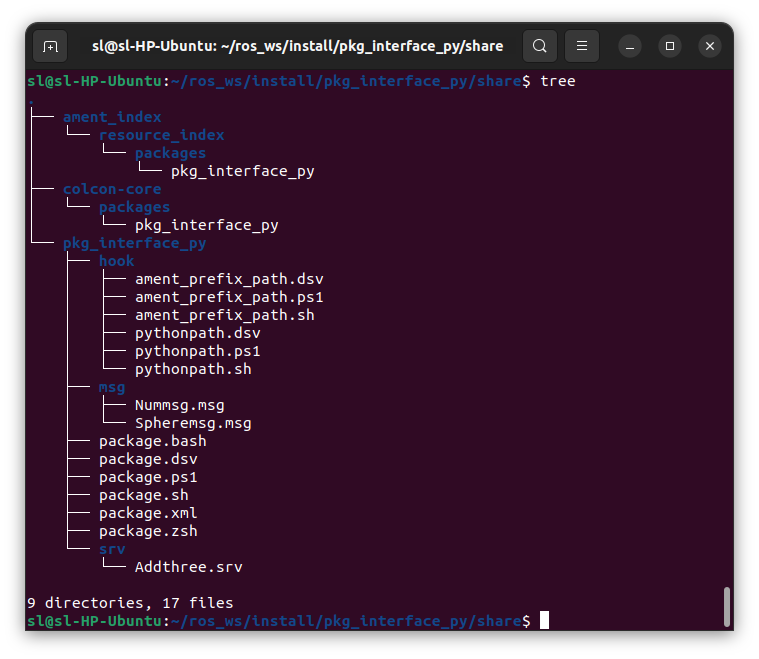
Task: Click Addthree.srv file name
Action: point(189,567)
